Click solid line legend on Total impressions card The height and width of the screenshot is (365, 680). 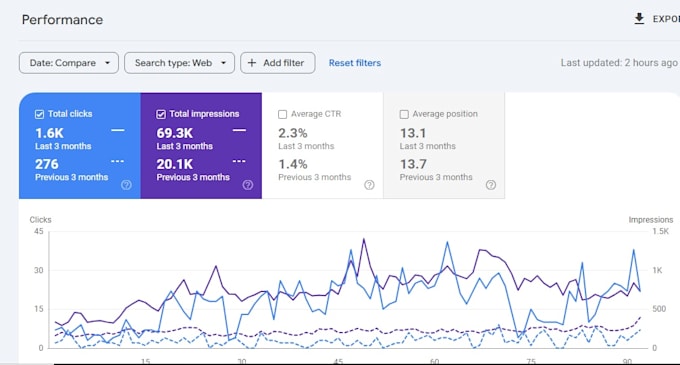tap(239, 130)
